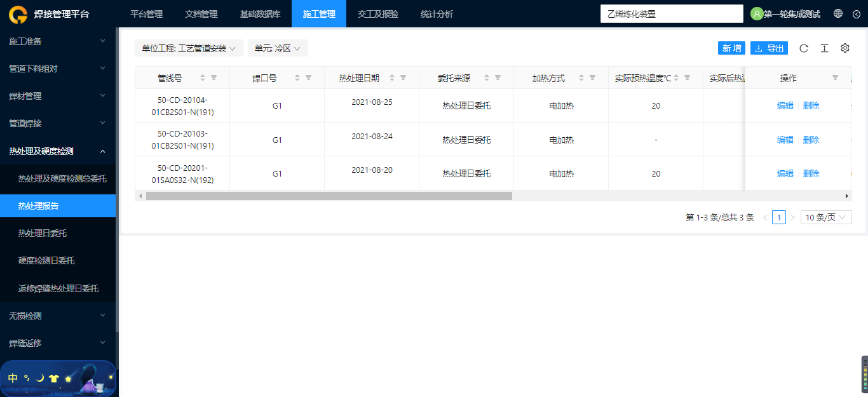Click the globe language icon
This screenshot has width=868, height=397.
tap(838, 13)
